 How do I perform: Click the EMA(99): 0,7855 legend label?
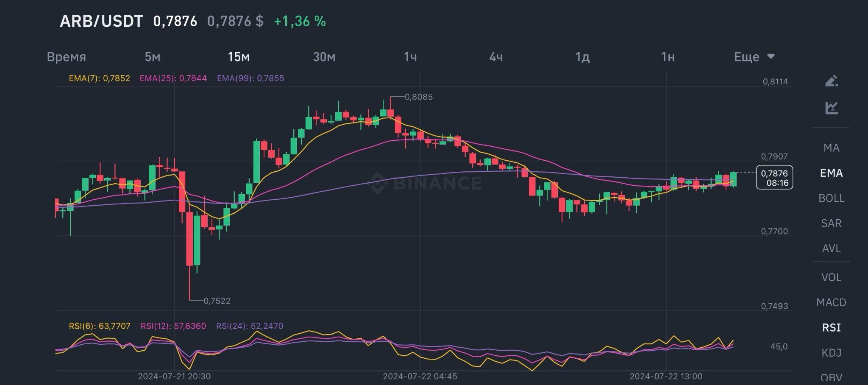point(250,78)
